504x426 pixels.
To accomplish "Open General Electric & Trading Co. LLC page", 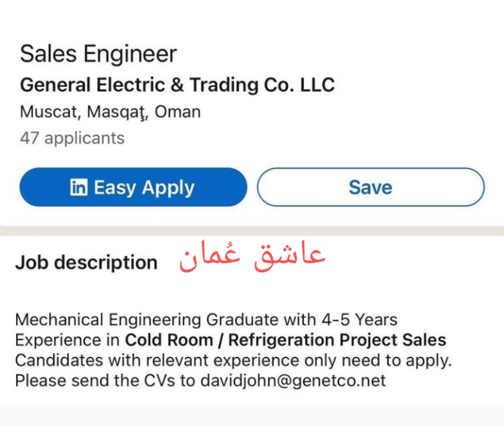I will (177, 85).
